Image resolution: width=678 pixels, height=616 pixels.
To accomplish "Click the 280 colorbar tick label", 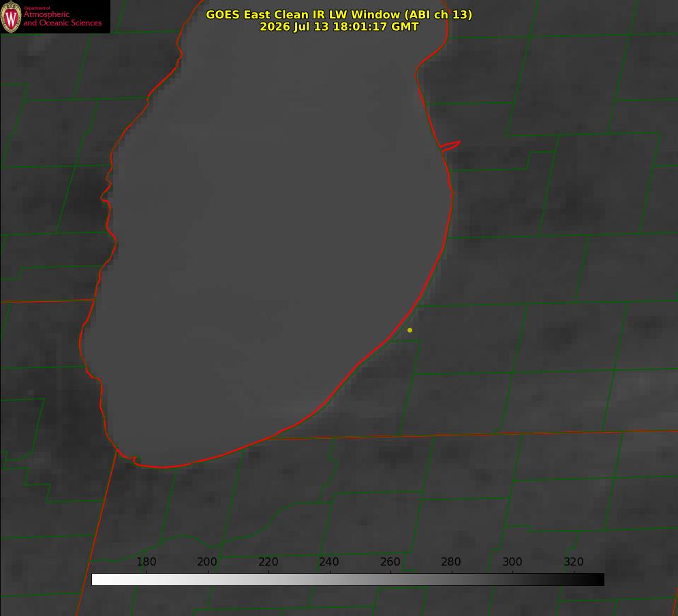I will (451, 561).
